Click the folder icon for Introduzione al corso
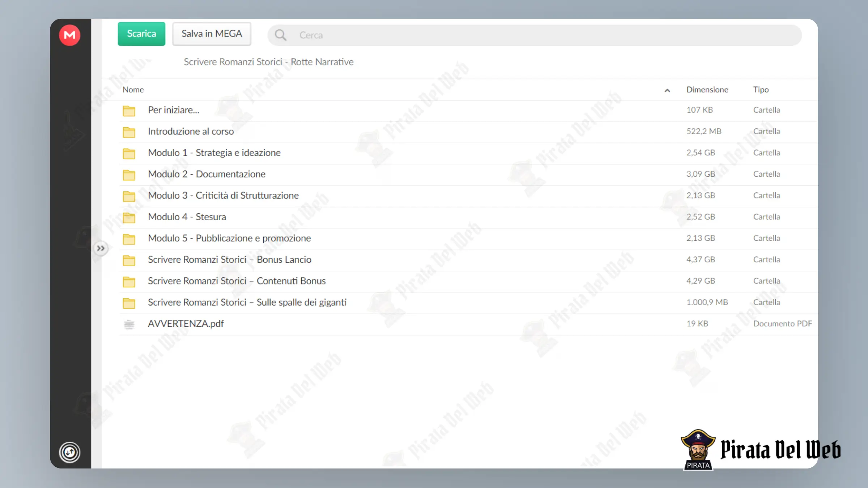Screen dimensions: 868x488 point(129,132)
